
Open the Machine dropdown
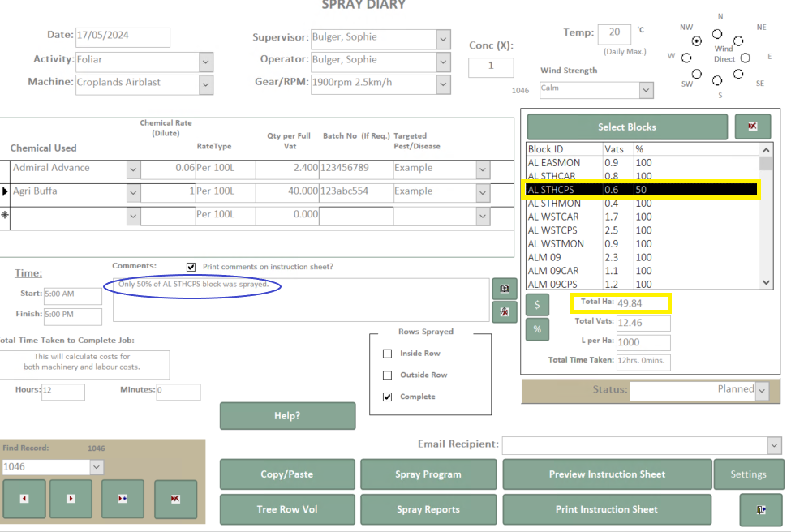point(206,84)
